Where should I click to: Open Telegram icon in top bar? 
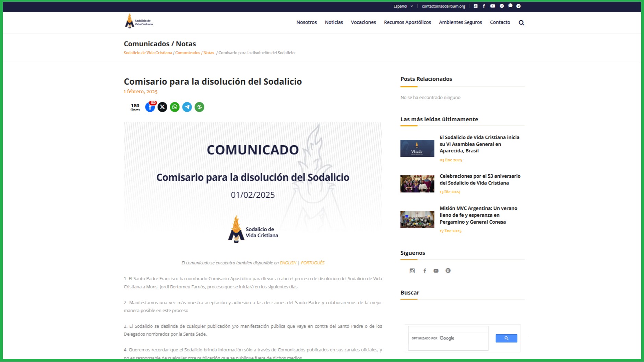click(518, 6)
